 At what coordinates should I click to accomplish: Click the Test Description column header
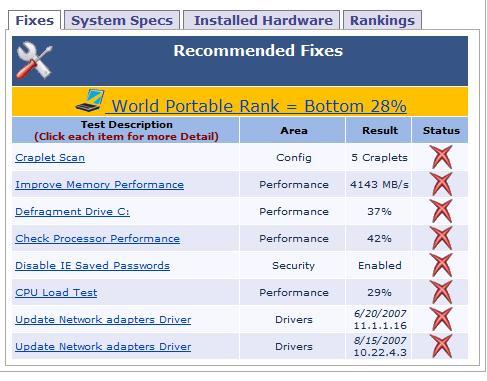(x=126, y=130)
